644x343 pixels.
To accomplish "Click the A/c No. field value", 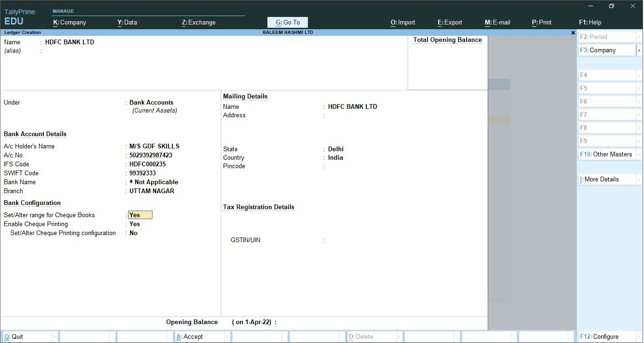I will point(151,155).
